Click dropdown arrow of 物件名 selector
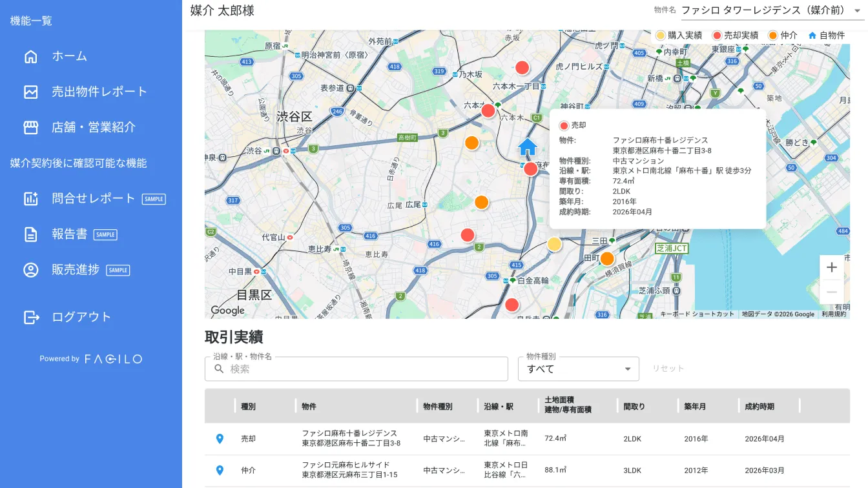The image size is (868, 488). (858, 11)
